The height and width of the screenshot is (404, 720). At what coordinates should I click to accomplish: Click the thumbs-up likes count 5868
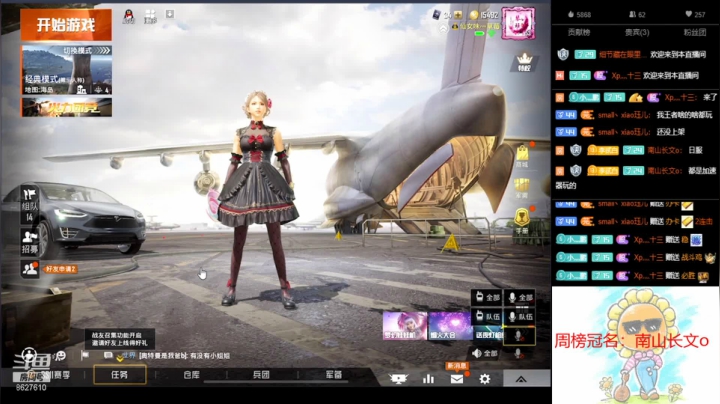pos(579,15)
